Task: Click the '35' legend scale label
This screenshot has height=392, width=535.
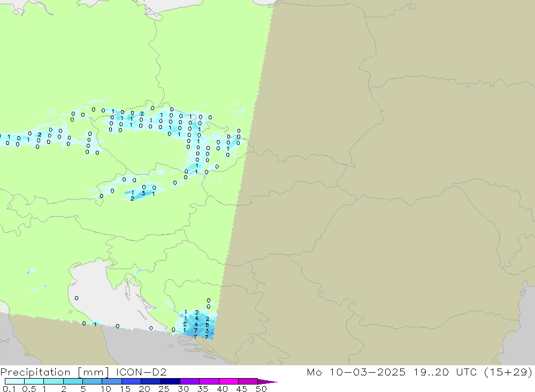Action: 203,389
